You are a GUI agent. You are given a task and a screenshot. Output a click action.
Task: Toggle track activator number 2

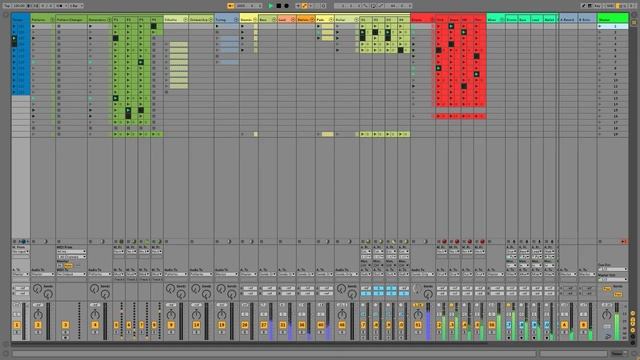pos(38,325)
